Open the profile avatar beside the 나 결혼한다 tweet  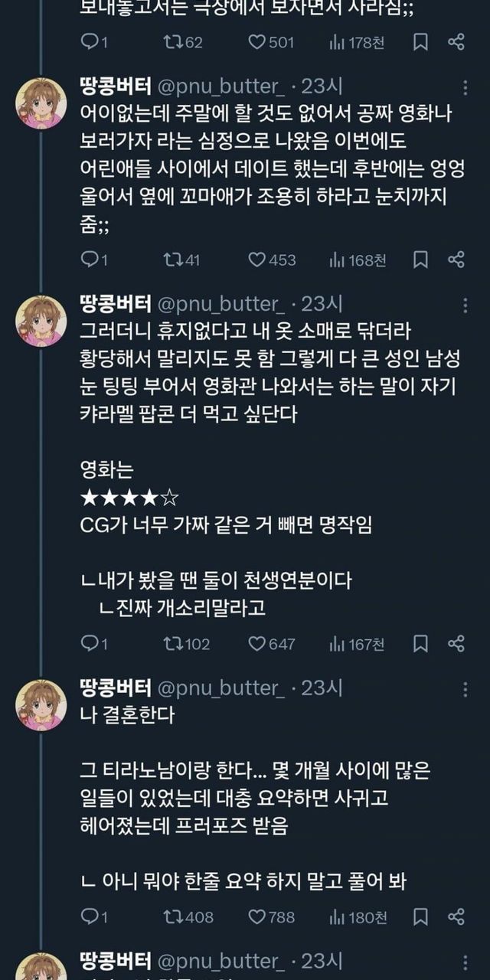[x=41, y=705]
